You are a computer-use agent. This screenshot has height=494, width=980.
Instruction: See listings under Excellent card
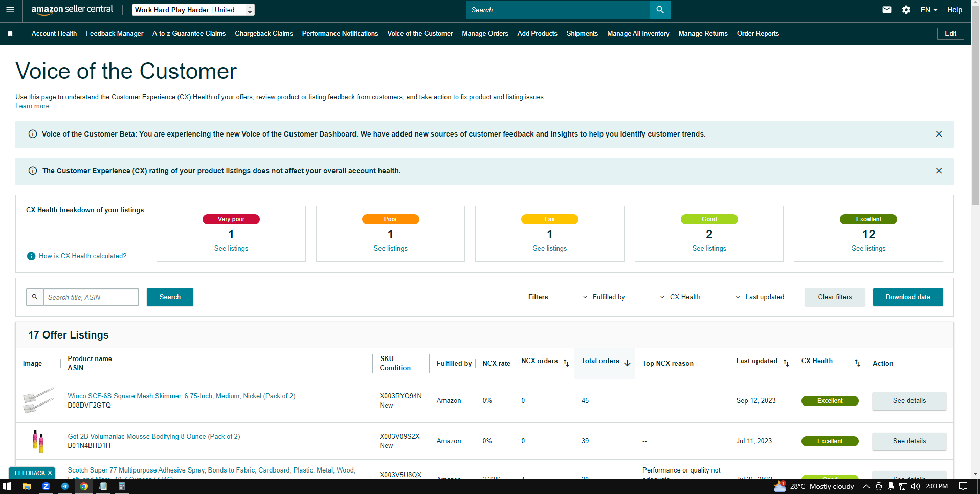pos(868,249)
